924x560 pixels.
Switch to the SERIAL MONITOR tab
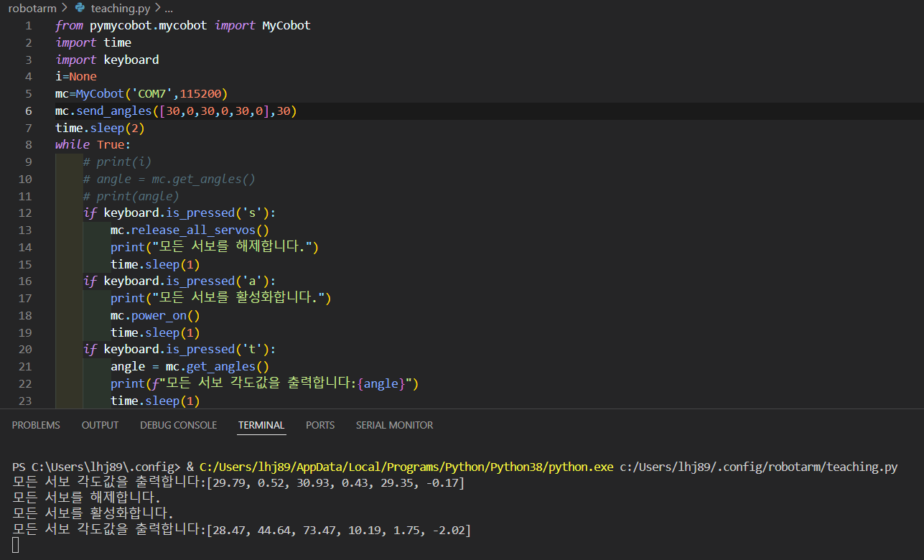[394, 425]
